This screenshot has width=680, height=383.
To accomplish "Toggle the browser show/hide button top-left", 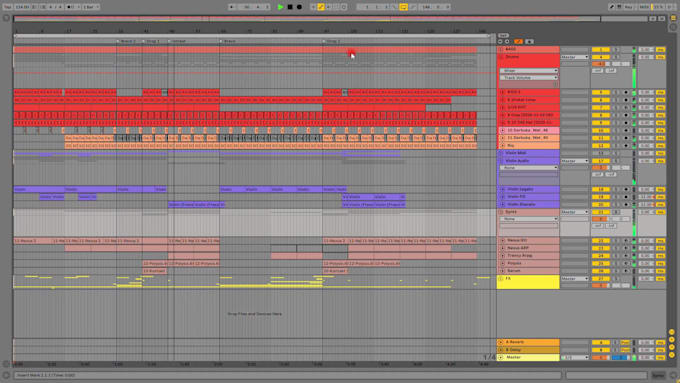I will coord(6,18).
